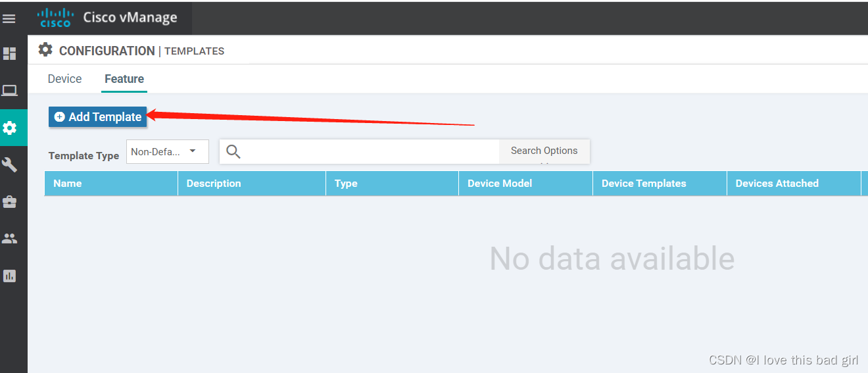868x373 pixels.
Task: Sort by the Type column header
Action: [393, 184]
